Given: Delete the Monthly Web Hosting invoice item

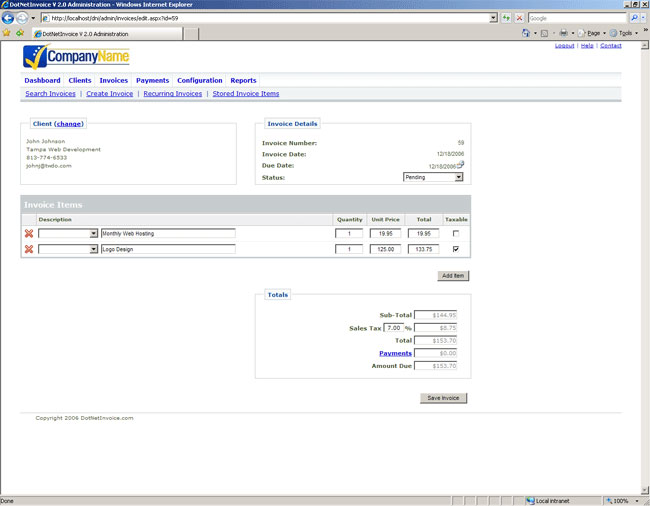Looking at the screenshot, I should click(x=29, y=234).
